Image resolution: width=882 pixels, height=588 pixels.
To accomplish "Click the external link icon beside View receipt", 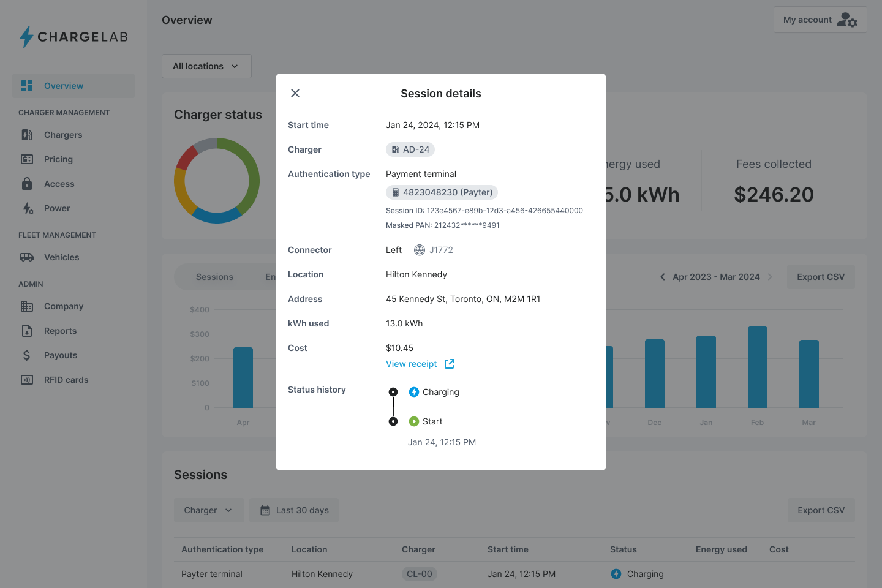I will [x=450, y=364].
